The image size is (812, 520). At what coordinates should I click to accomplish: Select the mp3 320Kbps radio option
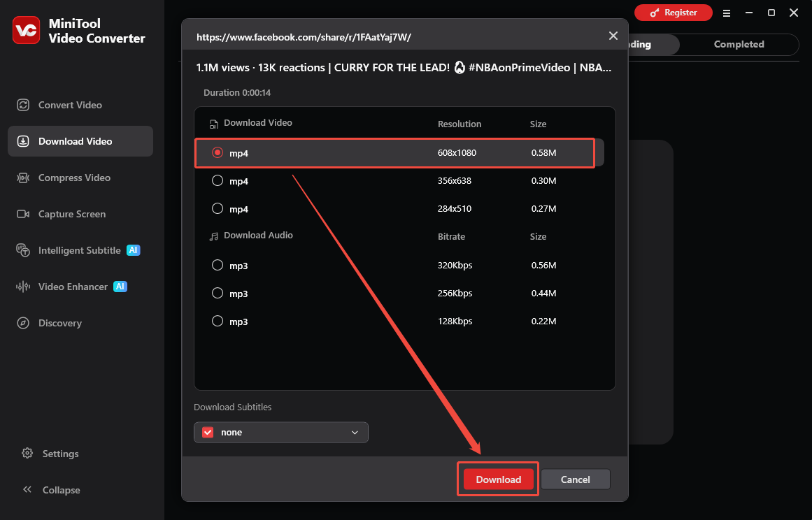[x=218, y=265]
